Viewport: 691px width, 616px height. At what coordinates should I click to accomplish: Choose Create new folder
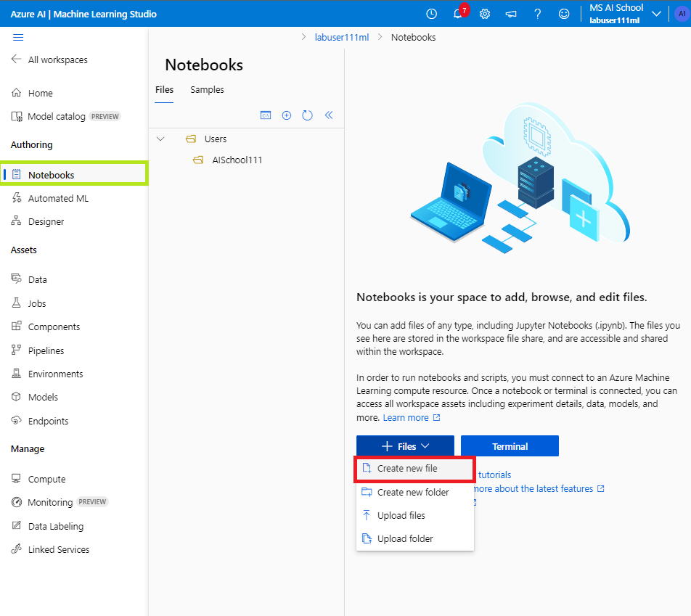tap(414, 492)
